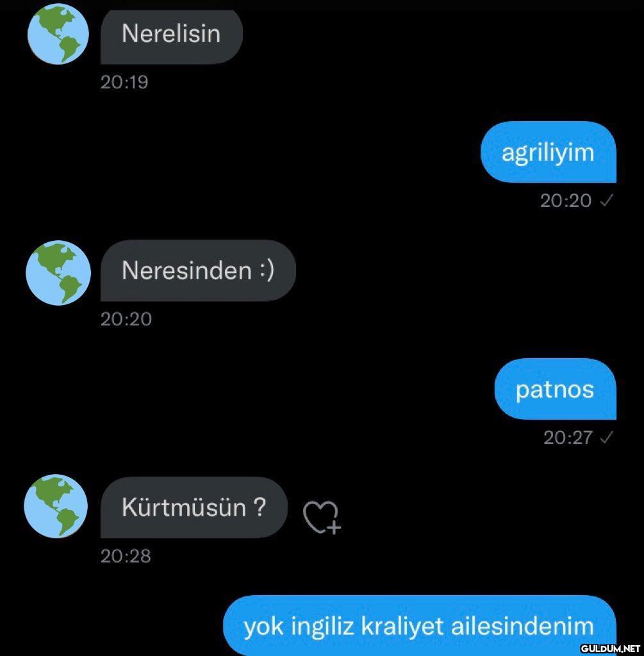The image size is (644, 656).
Task: Select the Nerelisin message bubble
Action: [172, 37]
